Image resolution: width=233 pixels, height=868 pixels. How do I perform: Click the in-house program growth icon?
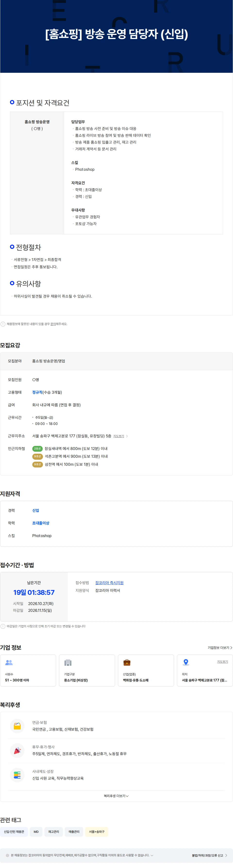tap(17, 775)
